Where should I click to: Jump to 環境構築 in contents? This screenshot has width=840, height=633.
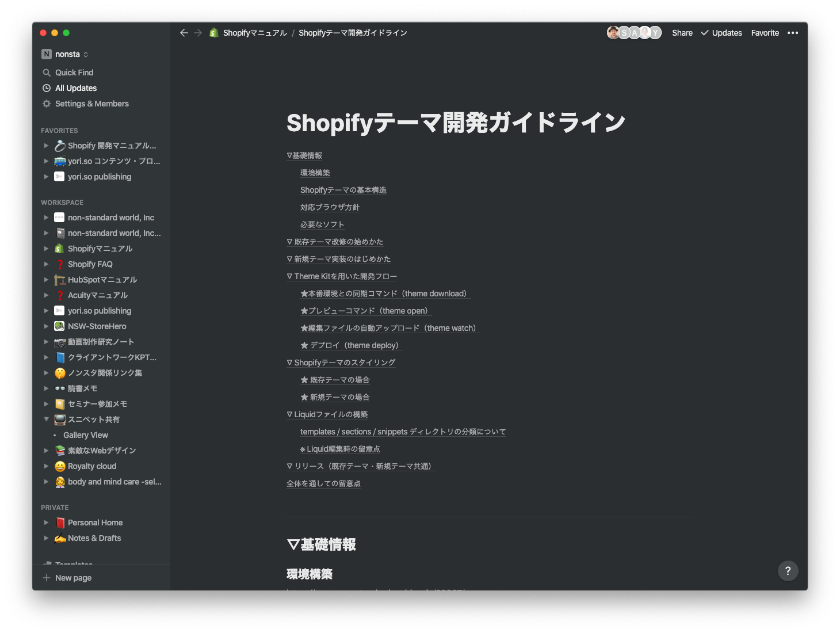pyautogui.click(x=315, y=173)
